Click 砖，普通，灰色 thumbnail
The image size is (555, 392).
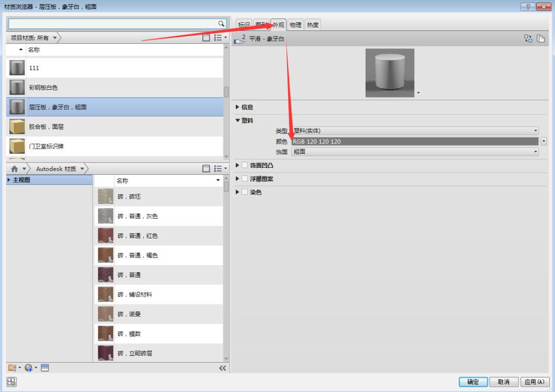[x=105, y=216]
